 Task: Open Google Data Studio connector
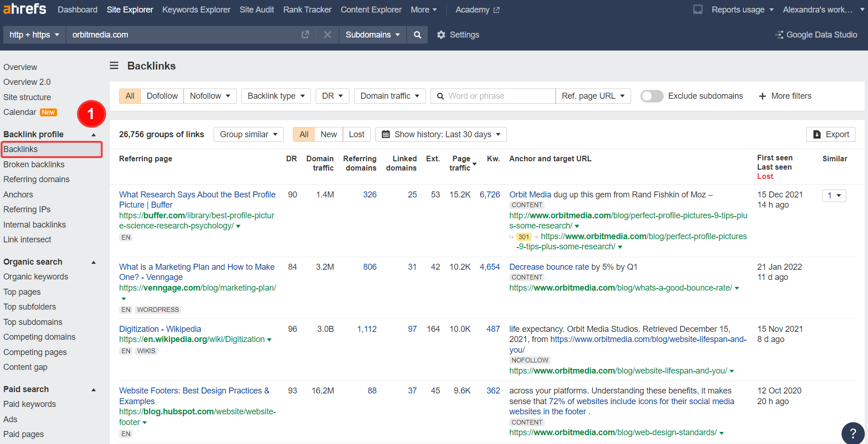[x=816, y=35]
